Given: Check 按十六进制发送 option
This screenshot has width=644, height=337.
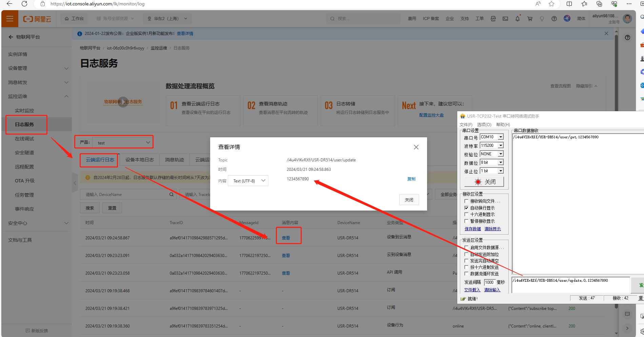Looking at the screenshot, I should click(x=466, y=267).
